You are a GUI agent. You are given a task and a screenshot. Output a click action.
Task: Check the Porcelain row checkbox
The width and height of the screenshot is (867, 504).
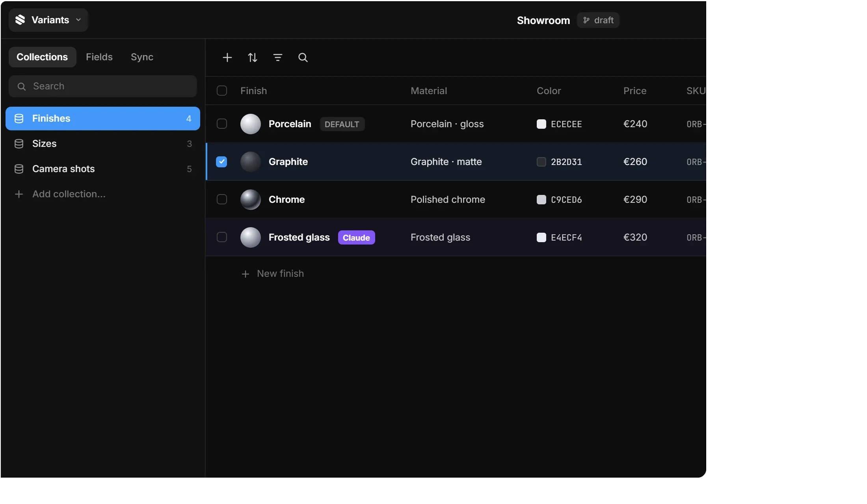(x=222, y=124)
